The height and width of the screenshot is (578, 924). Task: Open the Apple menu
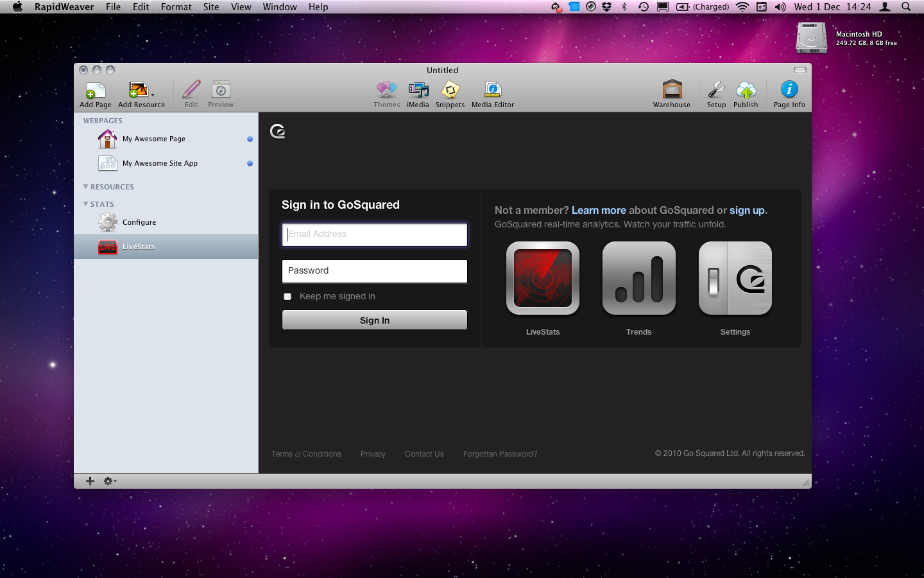coord(17,7)
